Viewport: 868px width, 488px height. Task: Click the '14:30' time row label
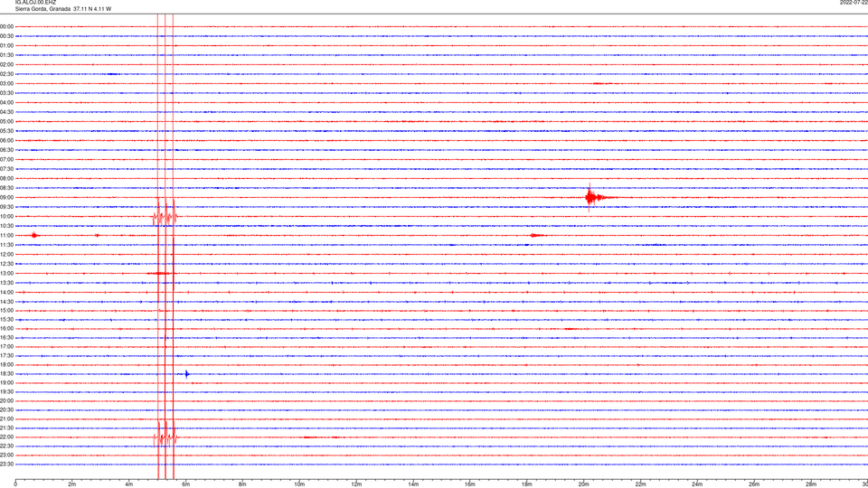pyautogui.click(x=6, y=302)
